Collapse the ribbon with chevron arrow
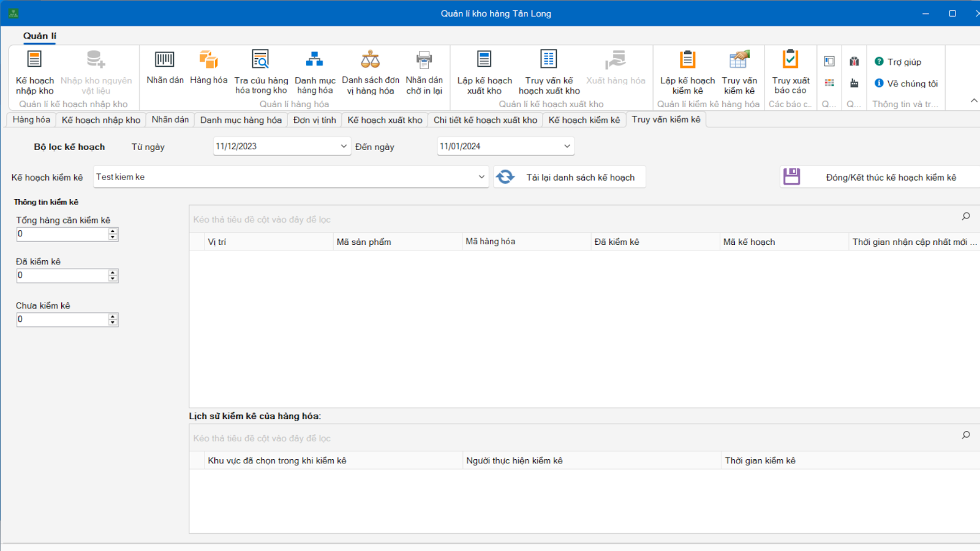This screenshot has height=551, width=980. pos(974,100)
